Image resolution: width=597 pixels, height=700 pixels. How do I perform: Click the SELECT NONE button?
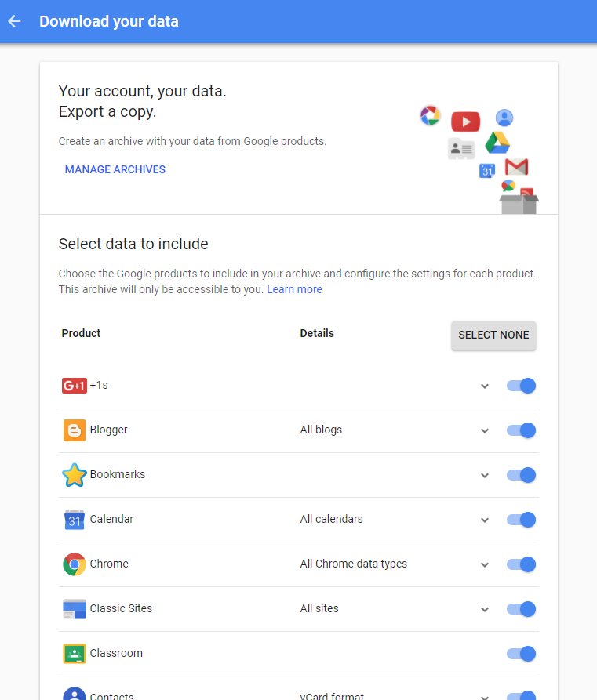click(x=493, y=335)
